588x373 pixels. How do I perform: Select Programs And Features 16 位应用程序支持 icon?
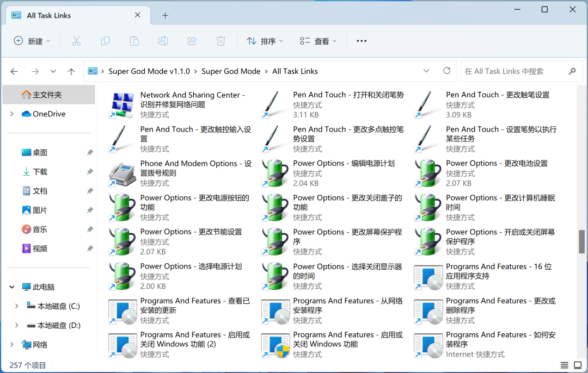427,277
